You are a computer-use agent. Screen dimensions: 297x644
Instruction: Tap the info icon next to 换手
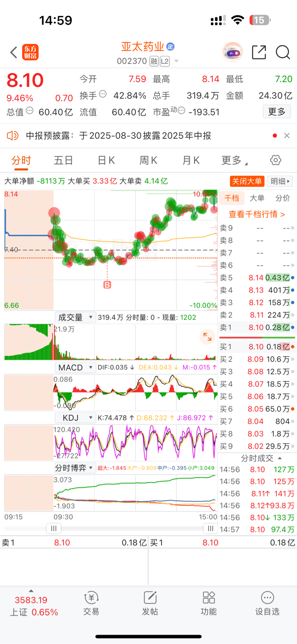(103, 94)
